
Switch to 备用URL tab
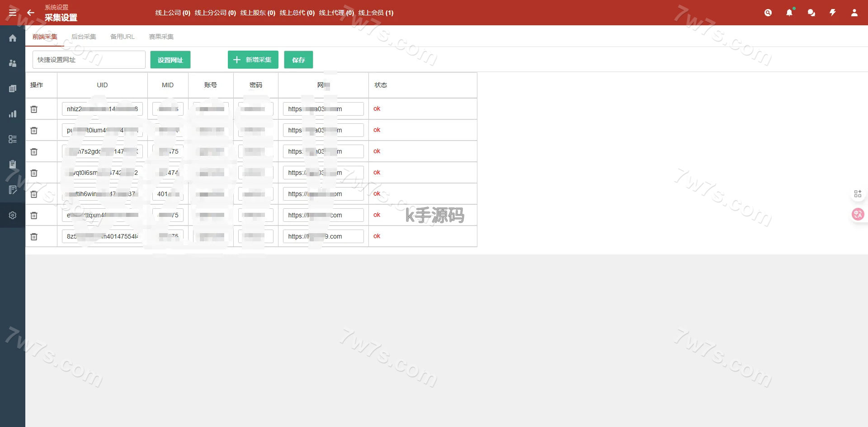point(123,37)
